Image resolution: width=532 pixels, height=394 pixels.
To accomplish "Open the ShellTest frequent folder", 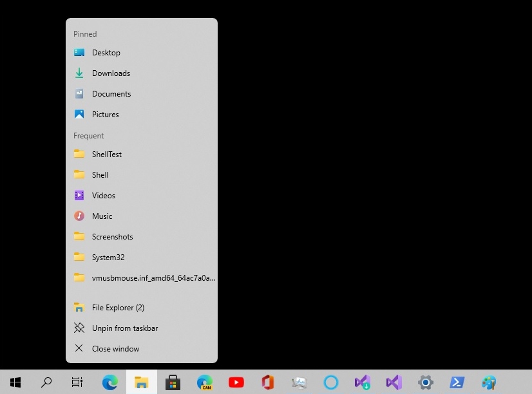I will click(x=142, y=155).
